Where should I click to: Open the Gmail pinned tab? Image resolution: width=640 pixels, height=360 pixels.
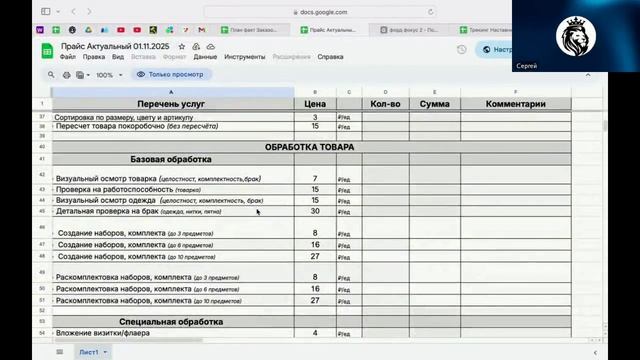(x=202, y=30)
